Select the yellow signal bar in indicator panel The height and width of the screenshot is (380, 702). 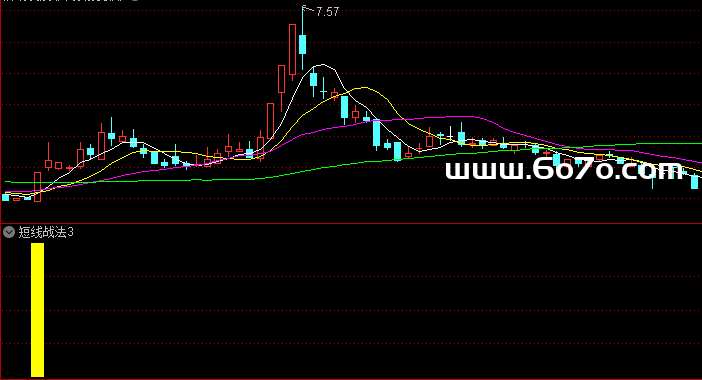pyautogui.click(x=38, y=310)
